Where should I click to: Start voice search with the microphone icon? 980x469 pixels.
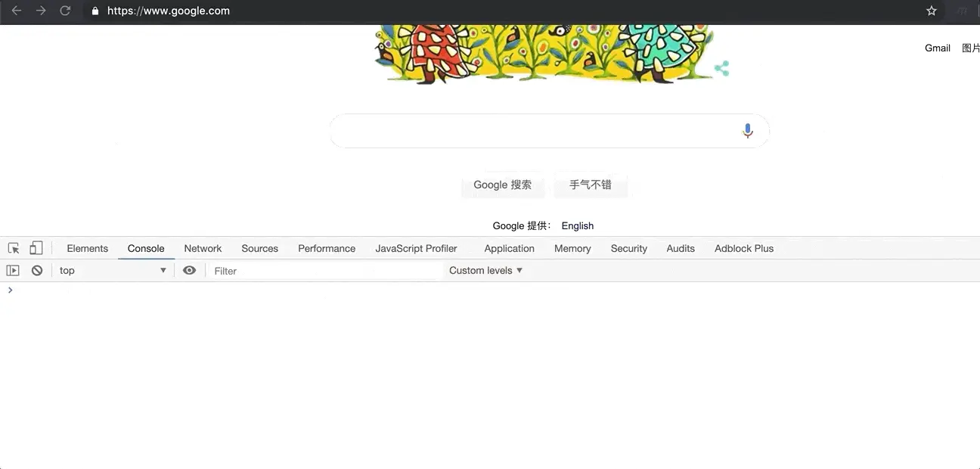point(747,131)
